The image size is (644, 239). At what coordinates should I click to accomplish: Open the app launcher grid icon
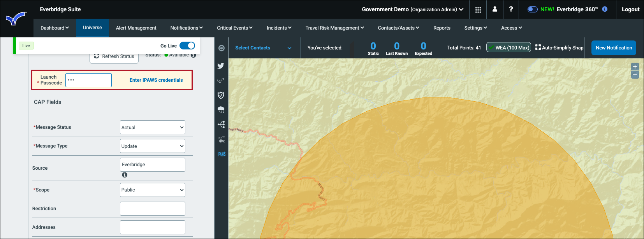(478, 10)
